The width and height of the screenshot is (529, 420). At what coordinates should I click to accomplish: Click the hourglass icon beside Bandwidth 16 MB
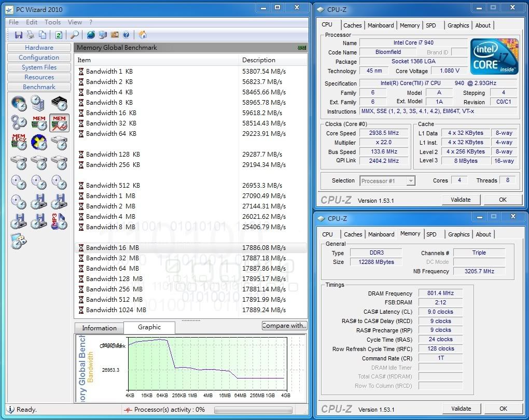(81, 248)
